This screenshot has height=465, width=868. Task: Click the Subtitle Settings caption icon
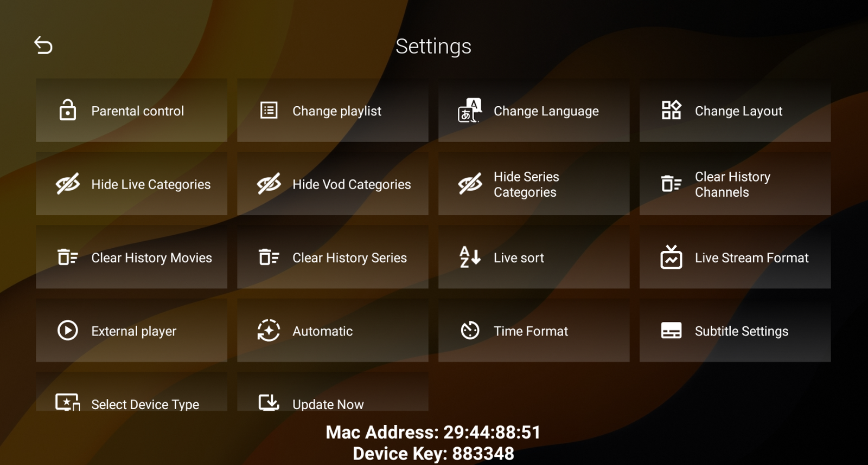click(x=671, y=330)
